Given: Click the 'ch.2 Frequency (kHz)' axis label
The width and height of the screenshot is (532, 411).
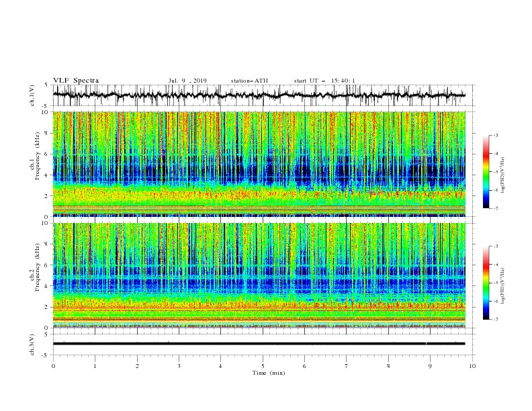Looking at the screenshot, I should [x=35, y=267].
